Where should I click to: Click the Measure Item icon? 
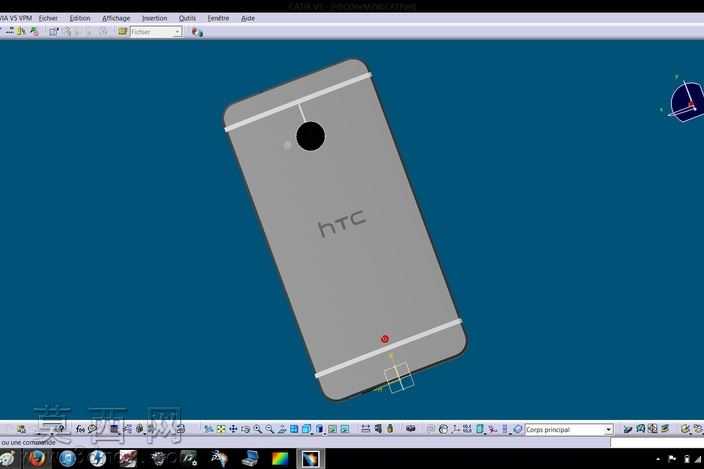(378, 429)
